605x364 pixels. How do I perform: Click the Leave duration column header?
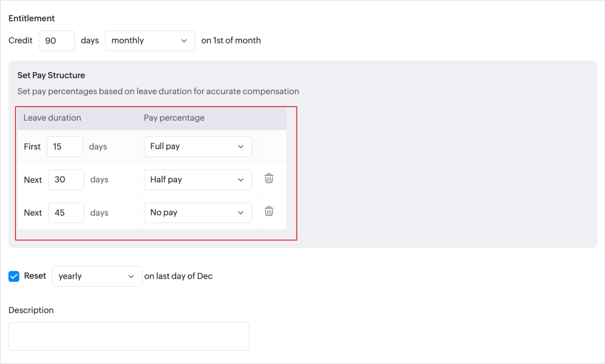[52, 118]
